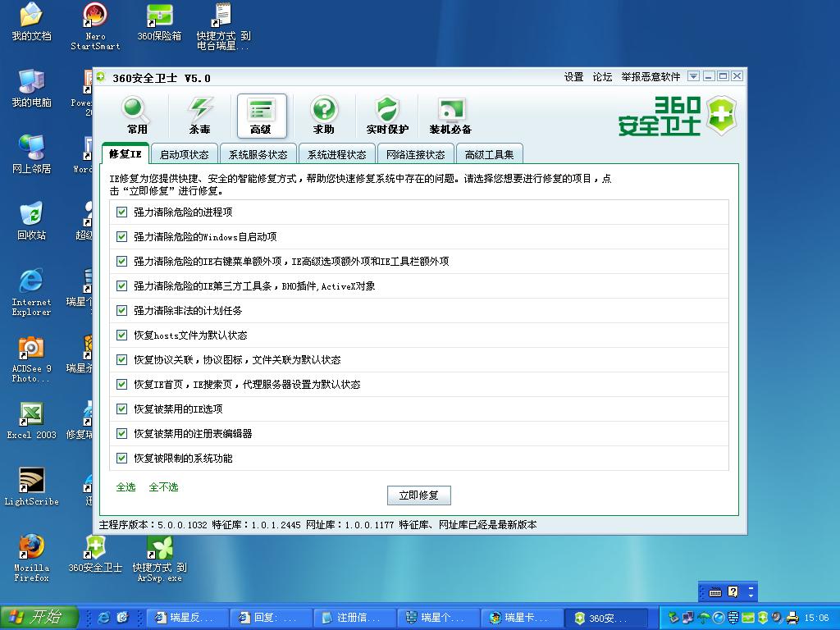The image size is (840, 630).
Task: Click the IE quick launch icon in taskbar
Action: 104,618
